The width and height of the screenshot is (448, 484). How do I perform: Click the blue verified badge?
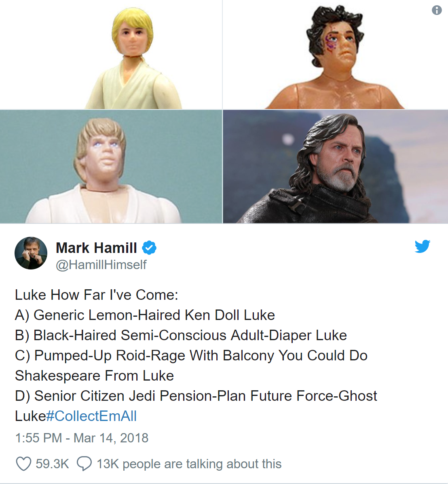tap(149, 248)
